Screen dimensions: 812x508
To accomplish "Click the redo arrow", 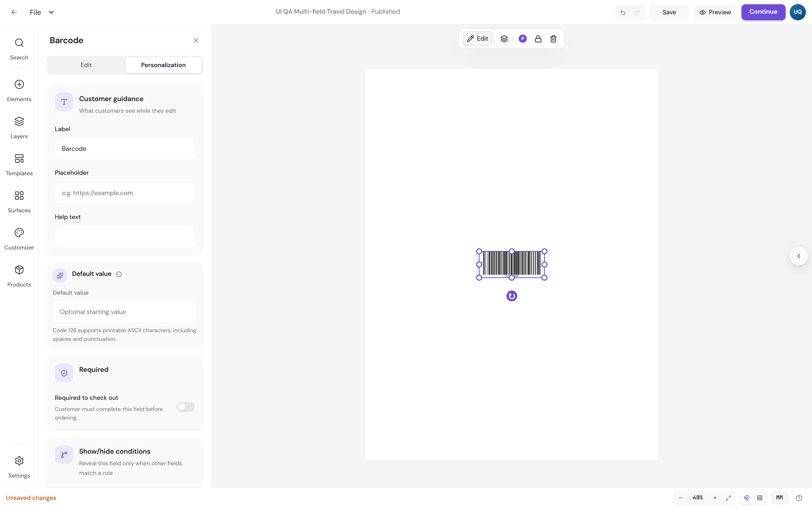I will point(637,12).
